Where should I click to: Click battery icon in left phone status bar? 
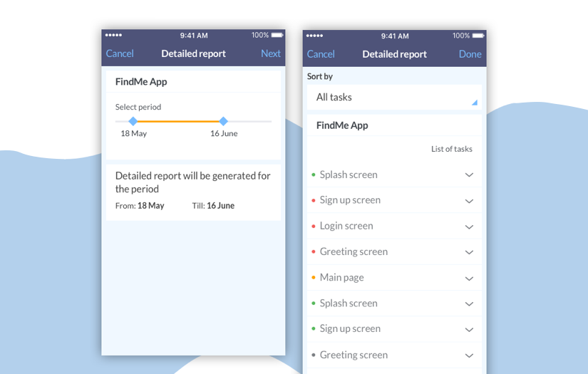click(x=277, y=35)
